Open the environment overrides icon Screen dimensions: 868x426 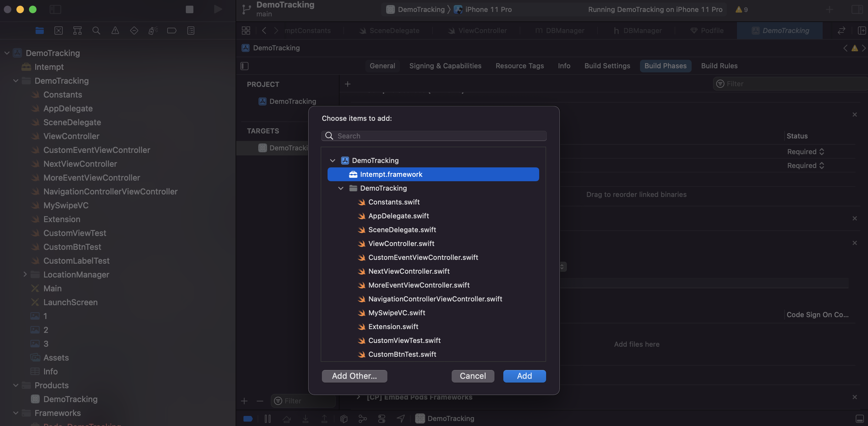pyautogui.click(x=381, y=418)
